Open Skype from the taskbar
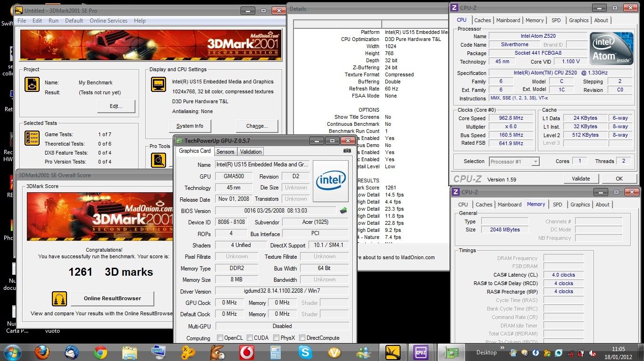This screenshot has width=644, height=361. click(305, 352)
